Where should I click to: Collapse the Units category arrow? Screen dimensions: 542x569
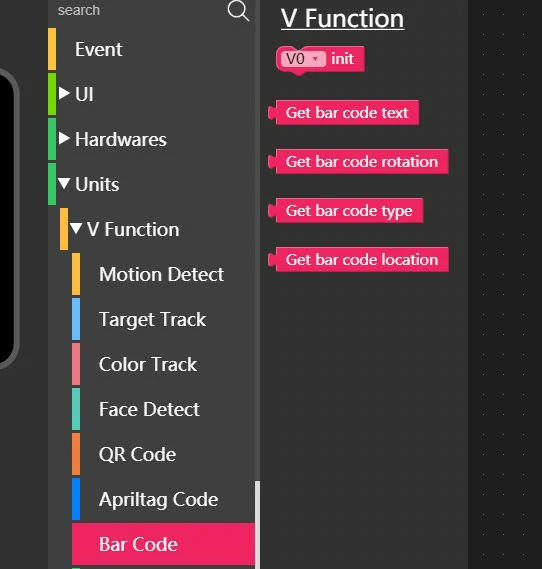(64, 183)
